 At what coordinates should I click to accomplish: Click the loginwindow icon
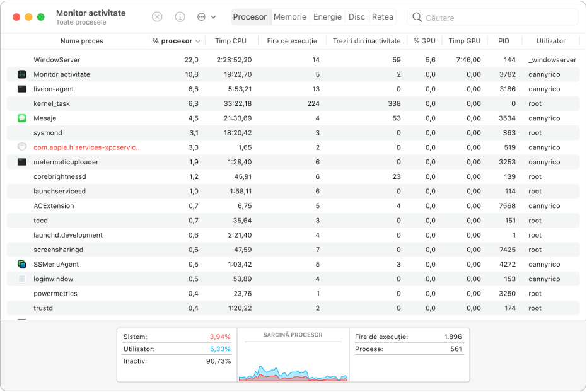[x=22, y=279]
